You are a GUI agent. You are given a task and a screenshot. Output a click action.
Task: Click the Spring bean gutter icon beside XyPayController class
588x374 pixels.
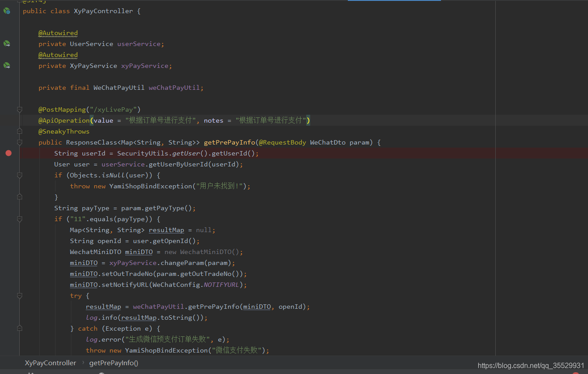[x=7, y=11]
